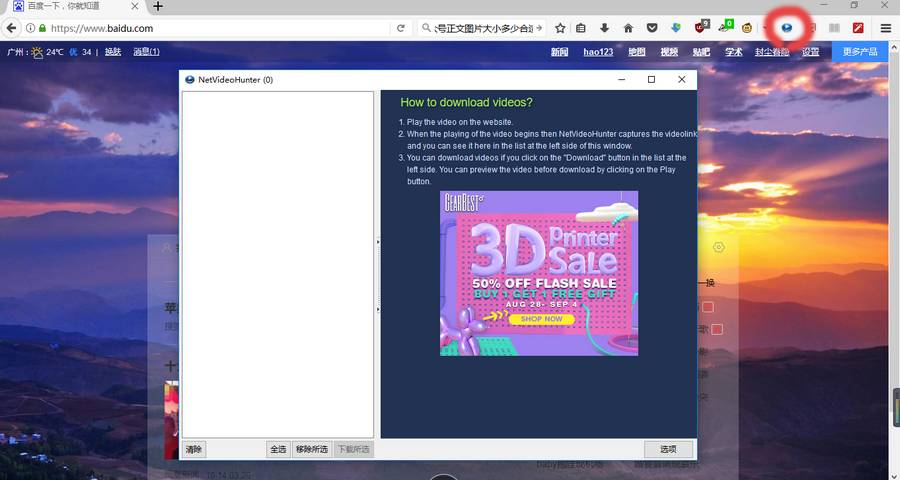Click the NetVideoHunter toolbar icon
The image size is (900, 480).
coord(787,28)
